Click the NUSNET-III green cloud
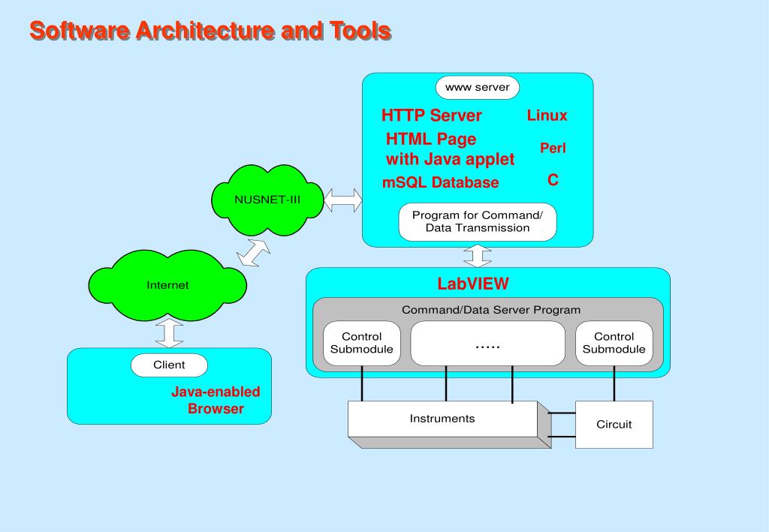The height and width of the screenshot is (532, 769). (267, 200)
